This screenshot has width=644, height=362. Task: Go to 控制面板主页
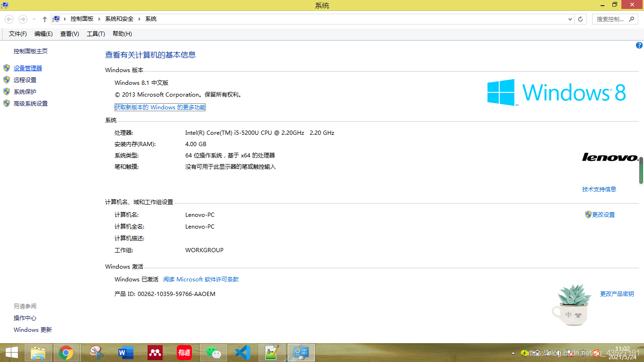tap(31, 51)
